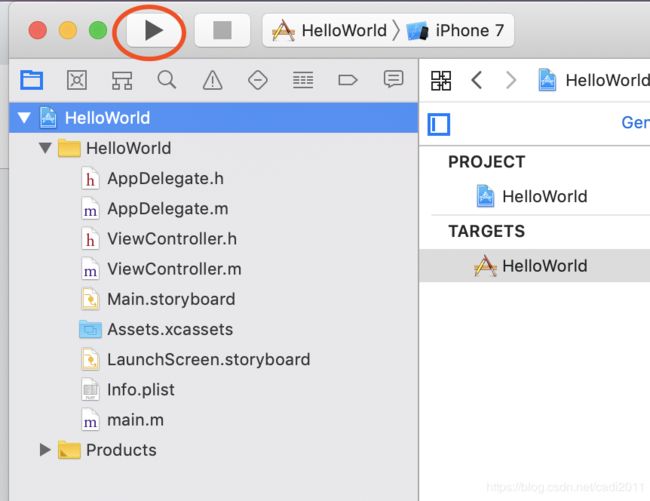Show the Symbol navigator
This screenshot has width=650, height=501.
(x=122, y=80)
